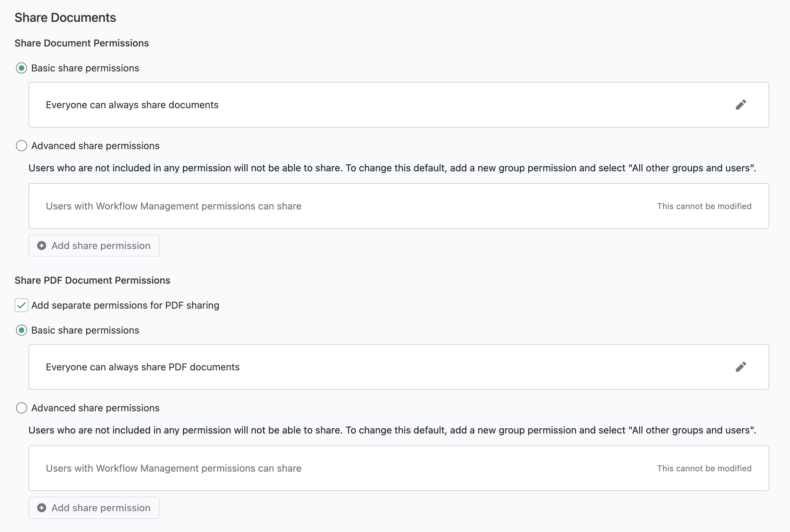Click first 'Add share permission' button
This screenshot has height=532, width=790.
pyautogui.click(x=94, y=246)
